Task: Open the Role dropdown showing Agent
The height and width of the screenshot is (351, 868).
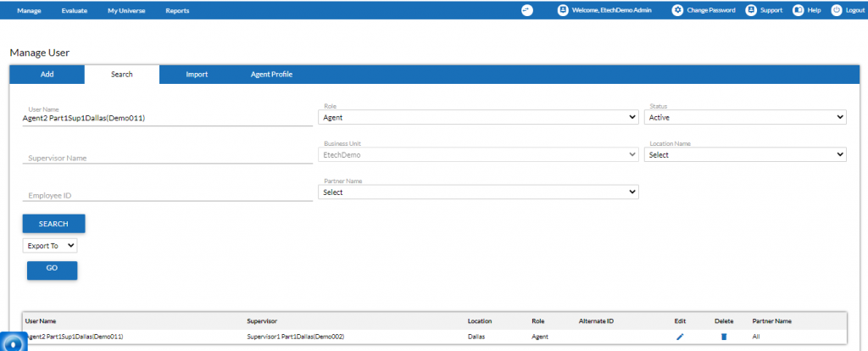Action: [x=478, y=117]
